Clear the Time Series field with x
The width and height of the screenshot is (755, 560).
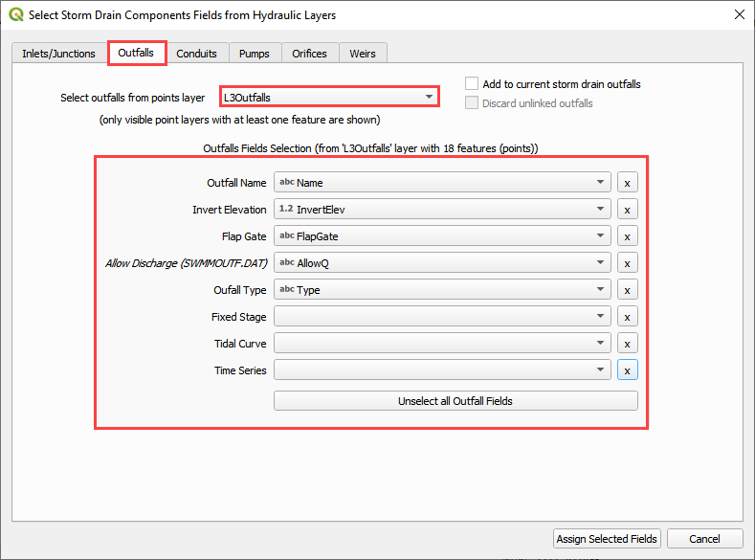pos(627,370)
